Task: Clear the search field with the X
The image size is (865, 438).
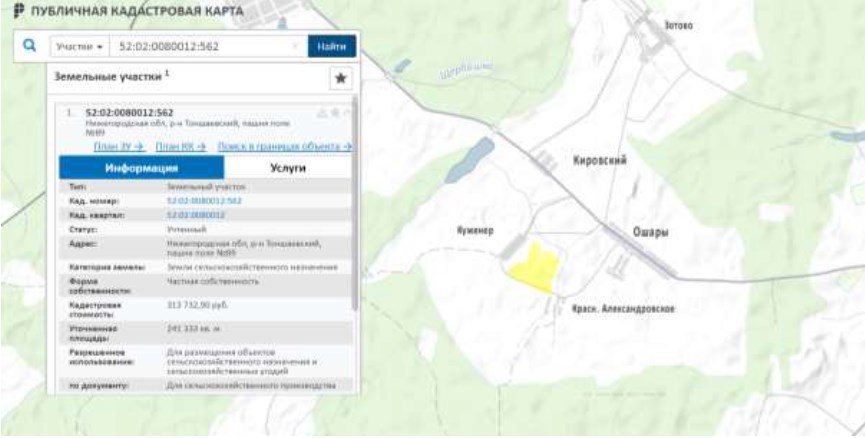Action: pos(296,47)
